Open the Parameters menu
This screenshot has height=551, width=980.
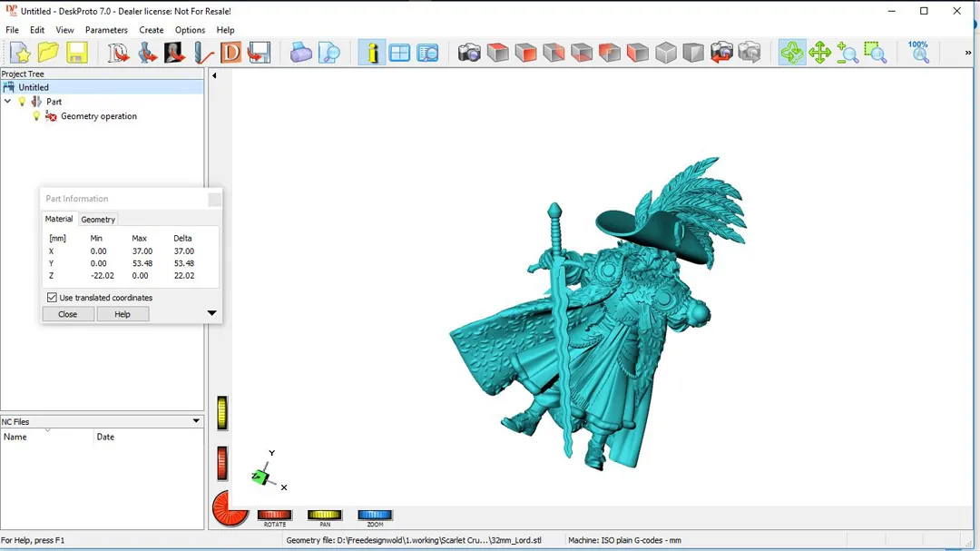(106, 30)
